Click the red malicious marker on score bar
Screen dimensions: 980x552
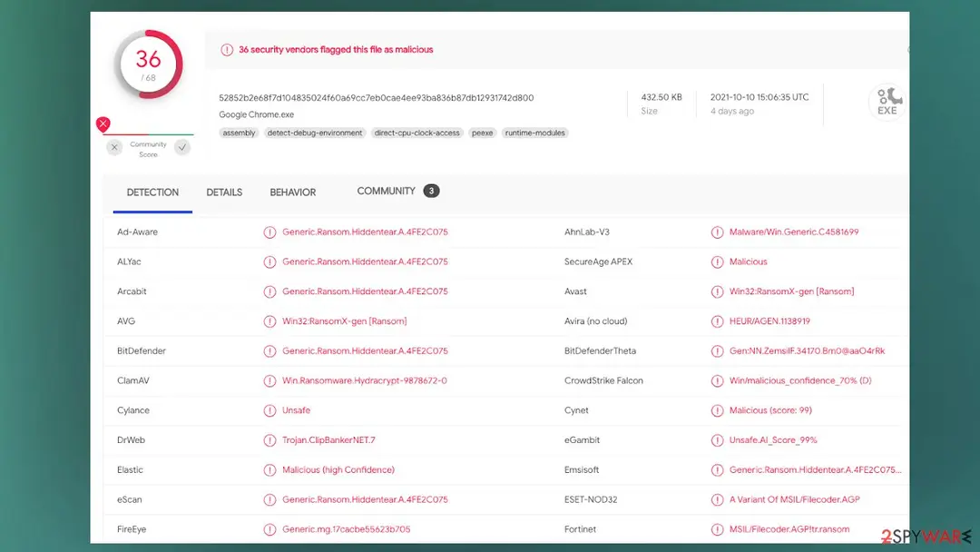click(x=103, y=123)
